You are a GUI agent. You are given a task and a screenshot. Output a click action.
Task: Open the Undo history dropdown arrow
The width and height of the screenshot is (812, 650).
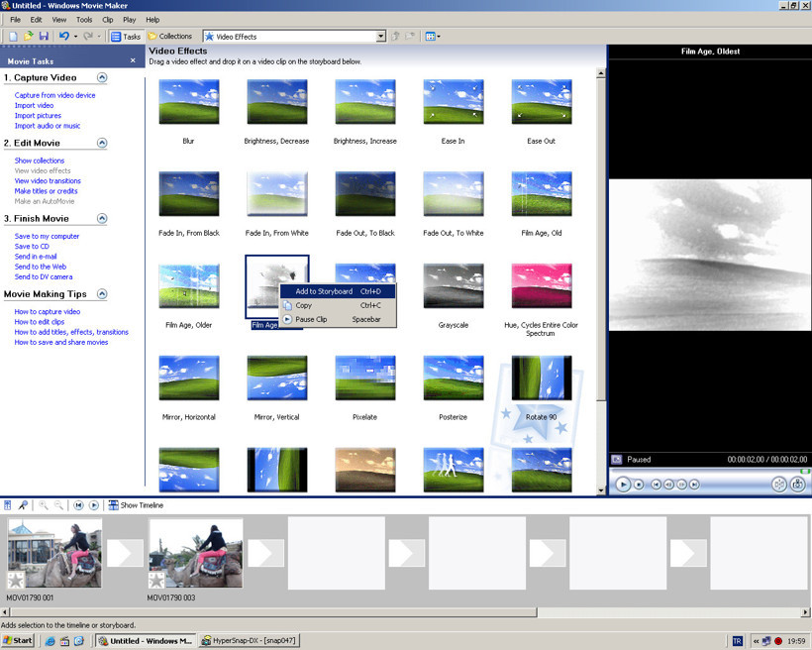coord(75,37)
